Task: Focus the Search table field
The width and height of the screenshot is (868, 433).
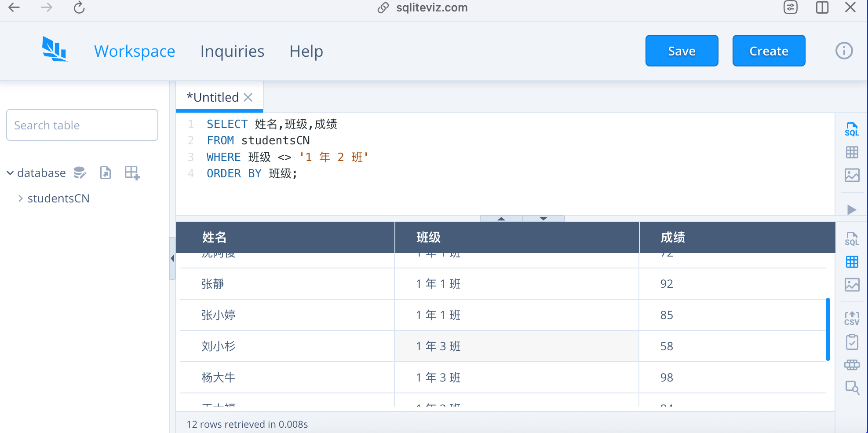Action: pos(82,125)
